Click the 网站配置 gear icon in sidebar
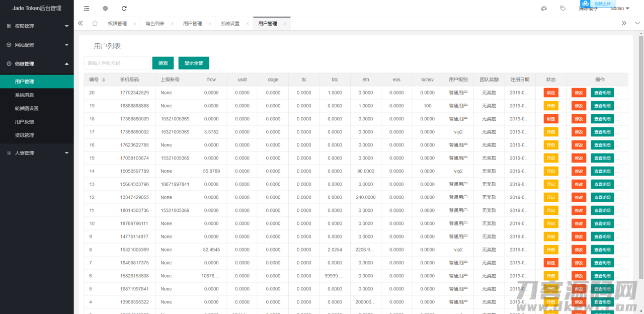644x314 pixels. (9, 45)
